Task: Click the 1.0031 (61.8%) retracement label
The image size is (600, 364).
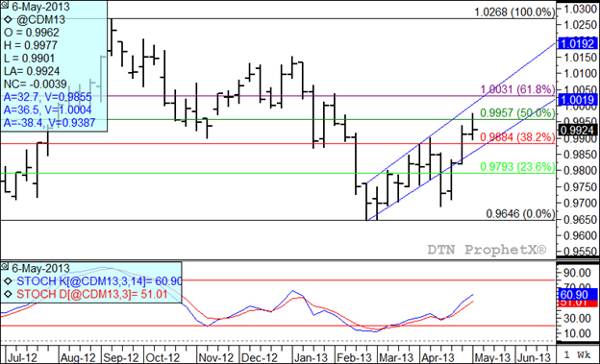Action: pos(517,89)
